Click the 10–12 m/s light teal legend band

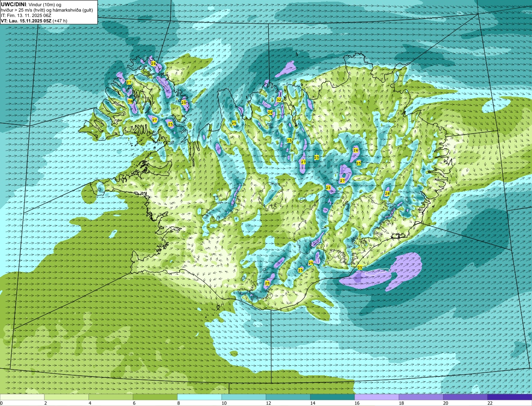(x=244, y=397)
